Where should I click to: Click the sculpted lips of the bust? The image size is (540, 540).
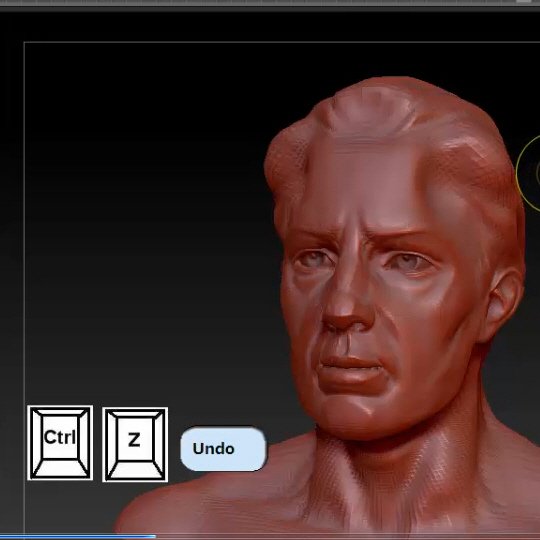350,370
